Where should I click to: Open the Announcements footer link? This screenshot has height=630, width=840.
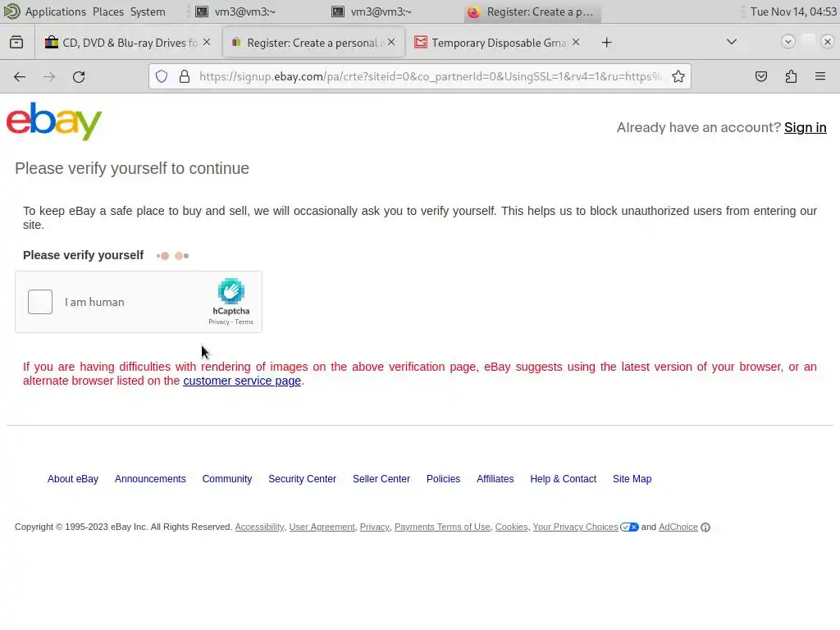(150, 479)
